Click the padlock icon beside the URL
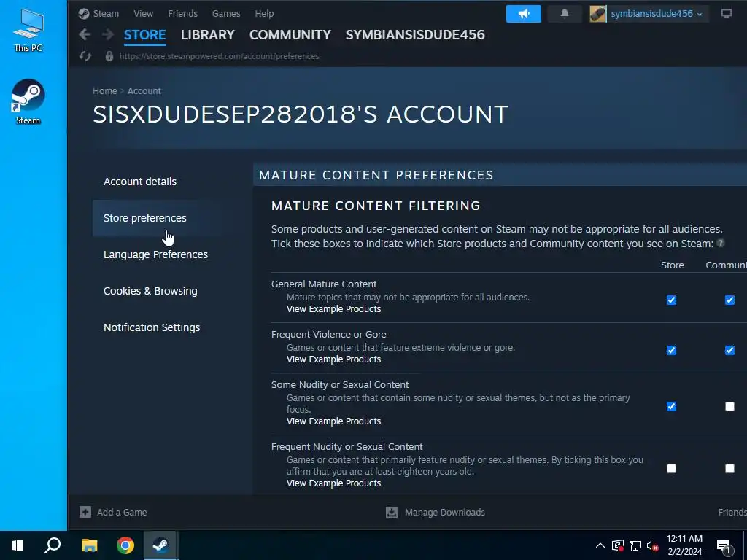747x560 pixels. pos(109,56)
